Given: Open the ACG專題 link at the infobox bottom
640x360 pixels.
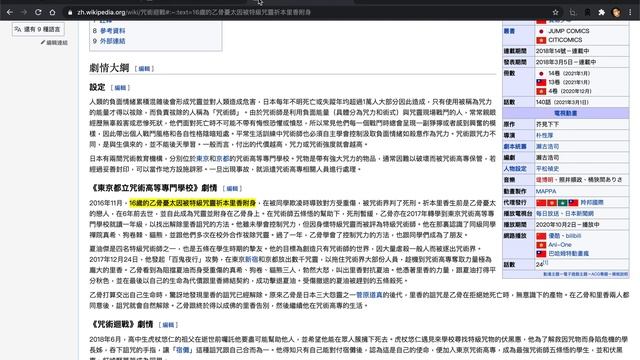Looking at the screenshot, I should point(599,274).
